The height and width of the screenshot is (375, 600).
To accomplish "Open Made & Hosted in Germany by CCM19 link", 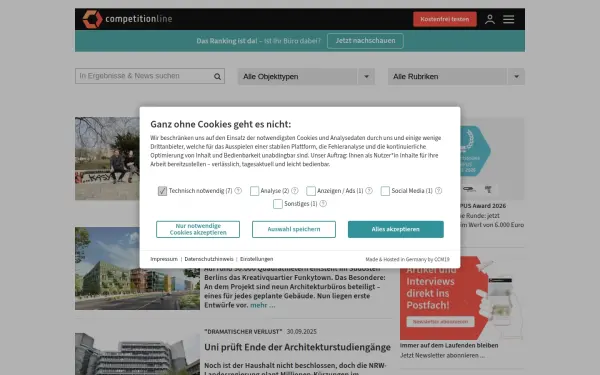I will pyautogui.click(x=408, y=259).
